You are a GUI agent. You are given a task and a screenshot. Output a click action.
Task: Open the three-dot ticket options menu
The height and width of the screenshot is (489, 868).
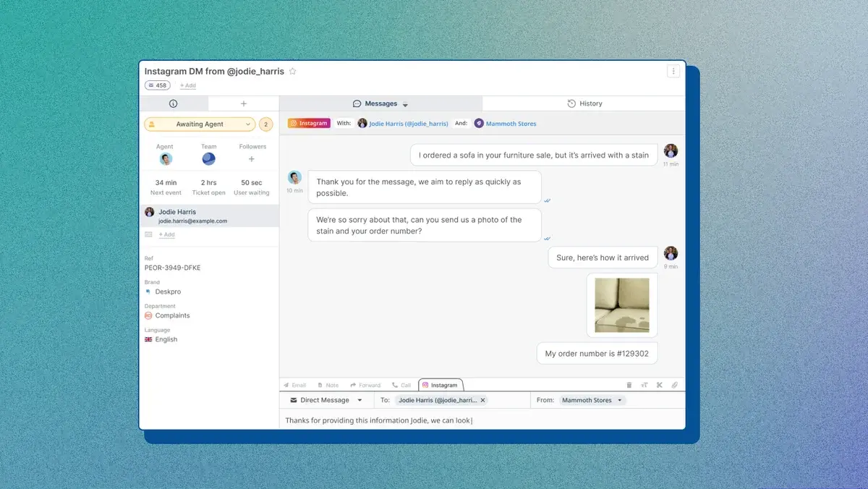pyautogui.click(x=673, y=71)
